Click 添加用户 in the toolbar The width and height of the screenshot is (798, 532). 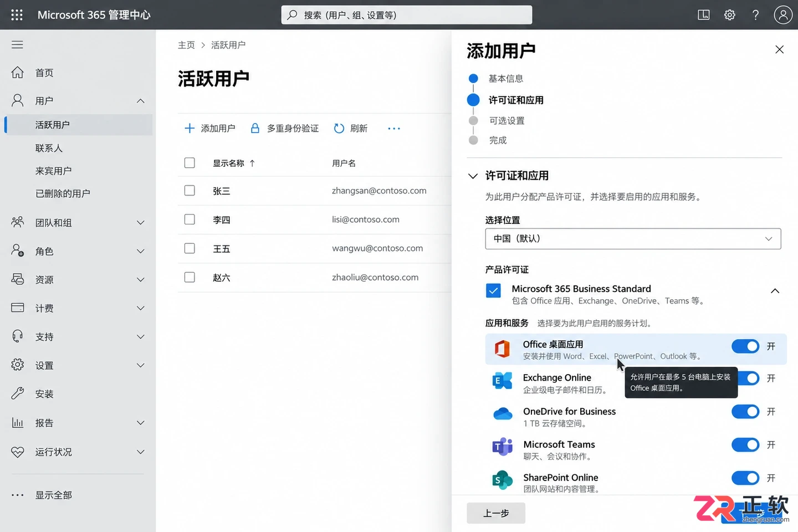pos(209,129)
